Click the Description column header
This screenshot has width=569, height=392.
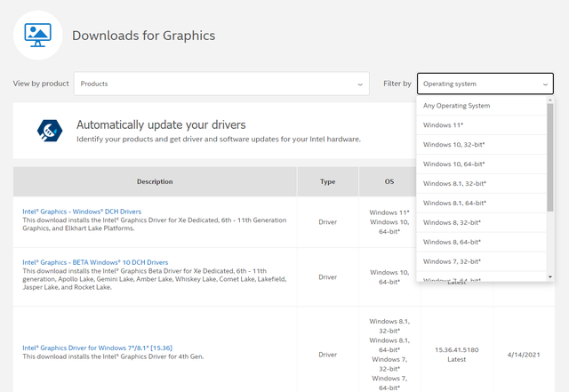pyautogui.click(x=155, y=181)
